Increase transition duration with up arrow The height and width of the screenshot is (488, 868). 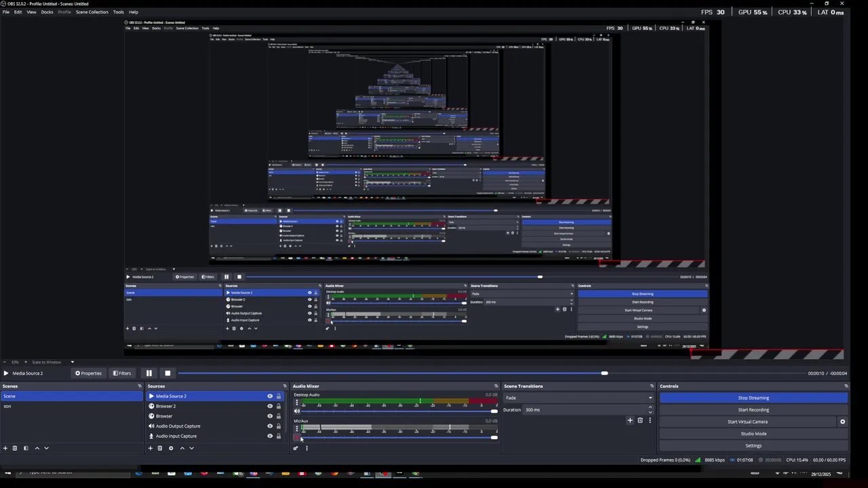650,407
